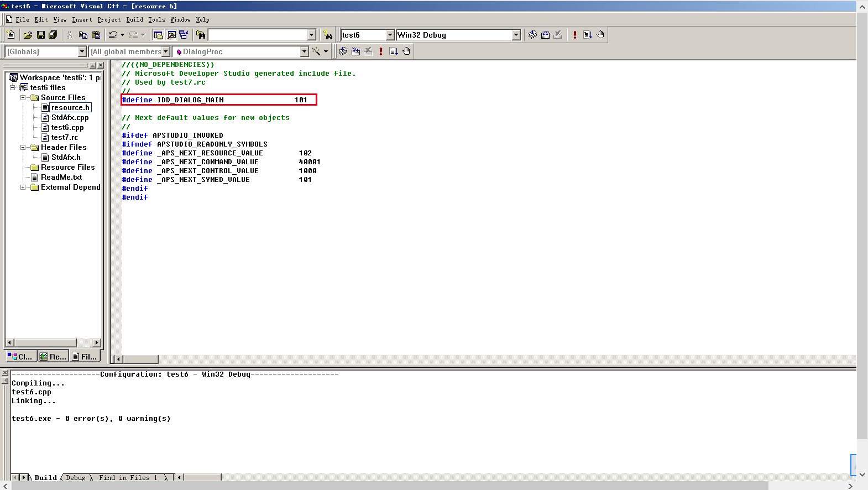This screenshot has height=490, width=868.
Task: Toggle the Output window button
Action: 171,35
